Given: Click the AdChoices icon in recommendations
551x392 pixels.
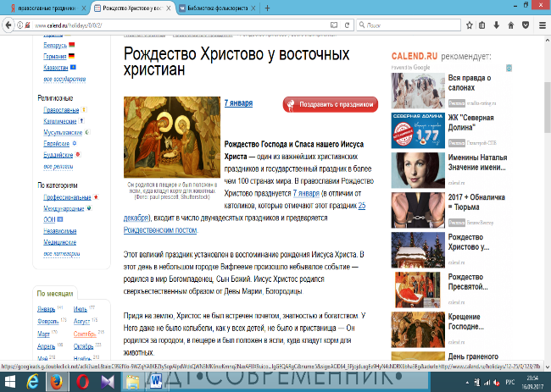Looking at the screenshot, I should point(509,68).
